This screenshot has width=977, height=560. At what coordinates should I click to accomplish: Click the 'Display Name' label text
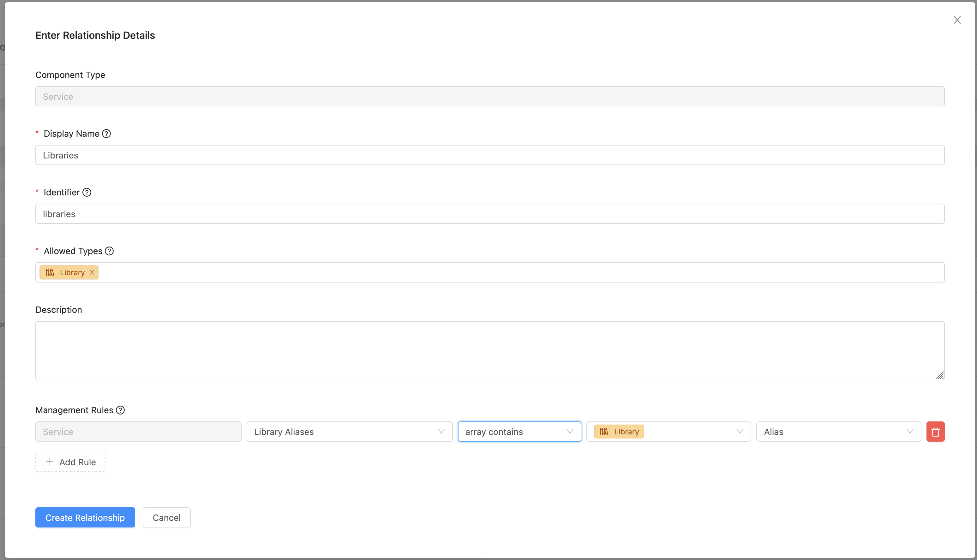point(72,134)
